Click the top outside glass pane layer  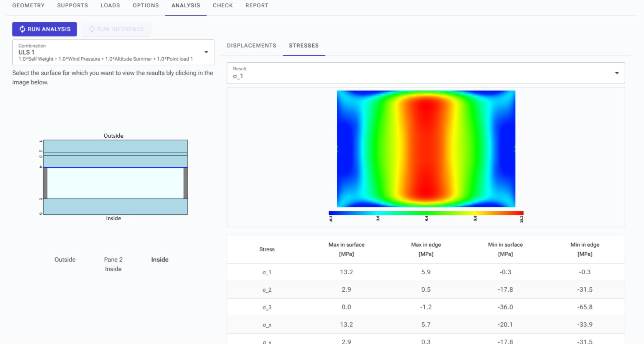coord(115,146)
